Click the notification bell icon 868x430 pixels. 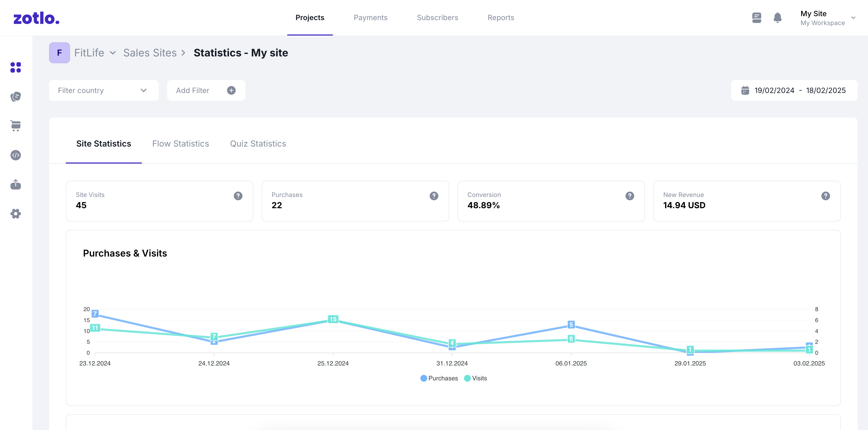tap(777, 18)
